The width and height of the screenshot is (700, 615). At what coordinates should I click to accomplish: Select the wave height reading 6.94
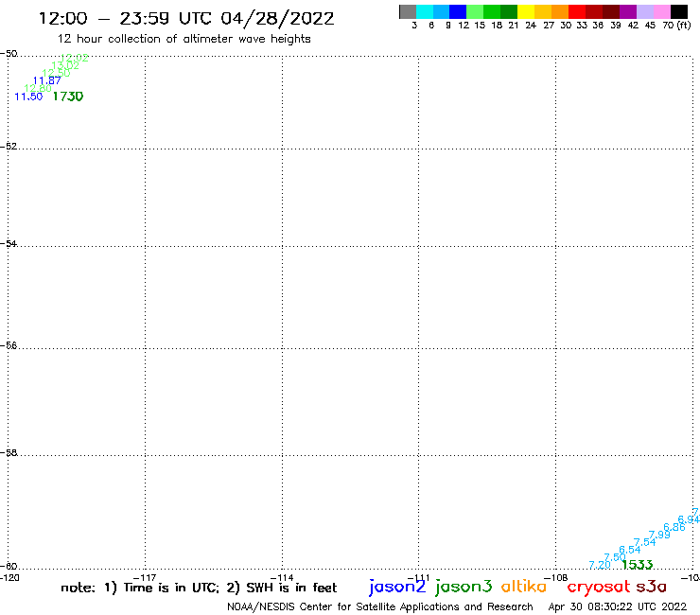(689, 519)
